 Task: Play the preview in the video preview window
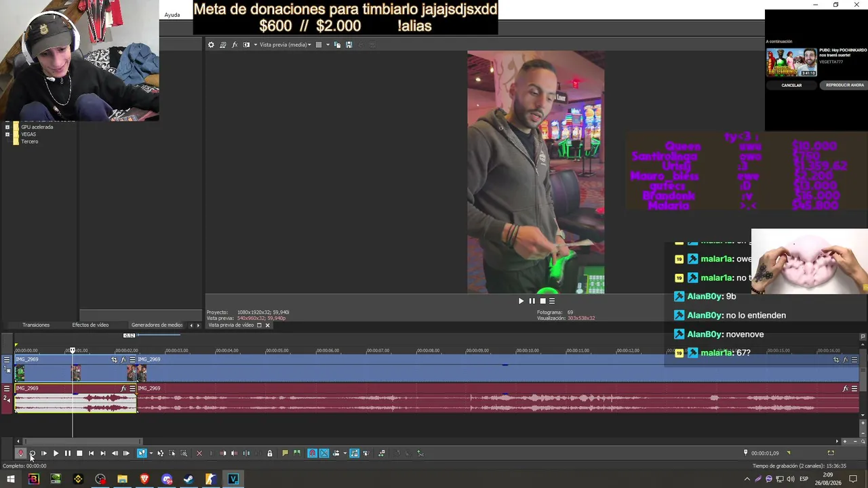pyautogui.click(x=521, y=301)
